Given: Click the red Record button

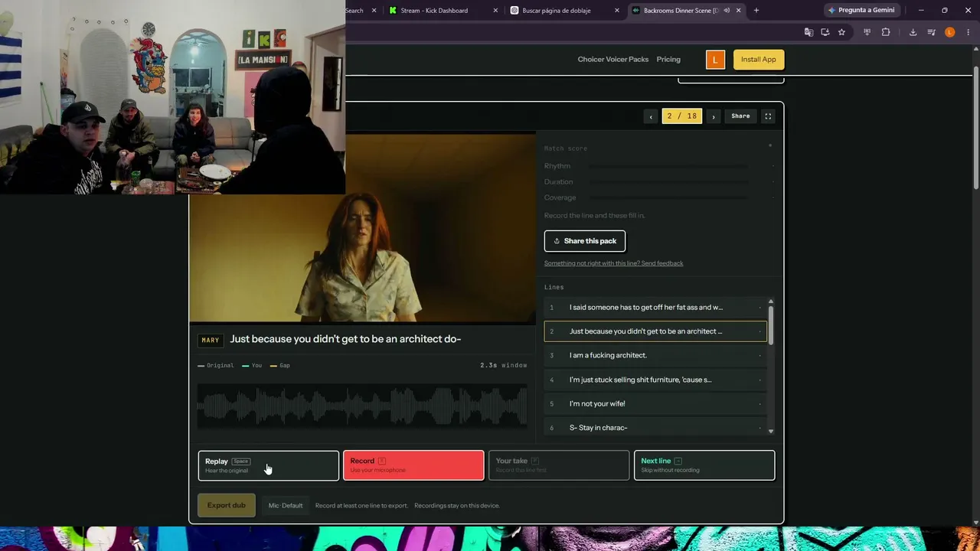Looking at the screenshot, I should (413, 465).
